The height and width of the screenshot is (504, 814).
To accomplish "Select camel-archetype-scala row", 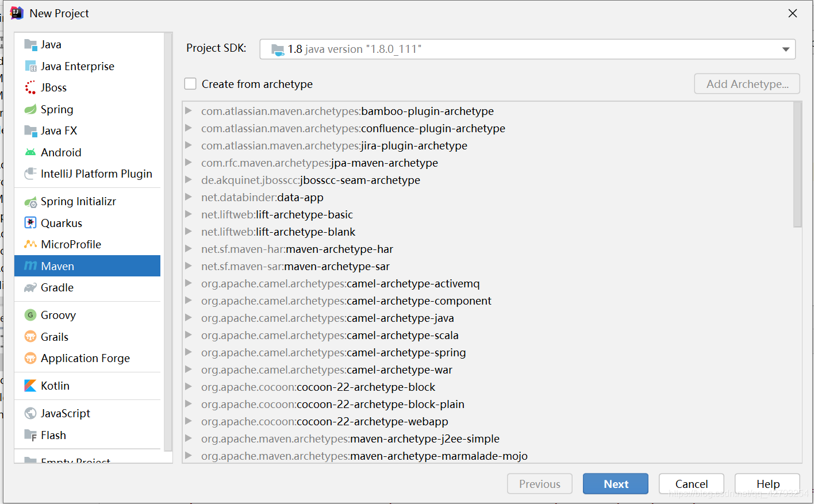I will click(x=487, y=335).
